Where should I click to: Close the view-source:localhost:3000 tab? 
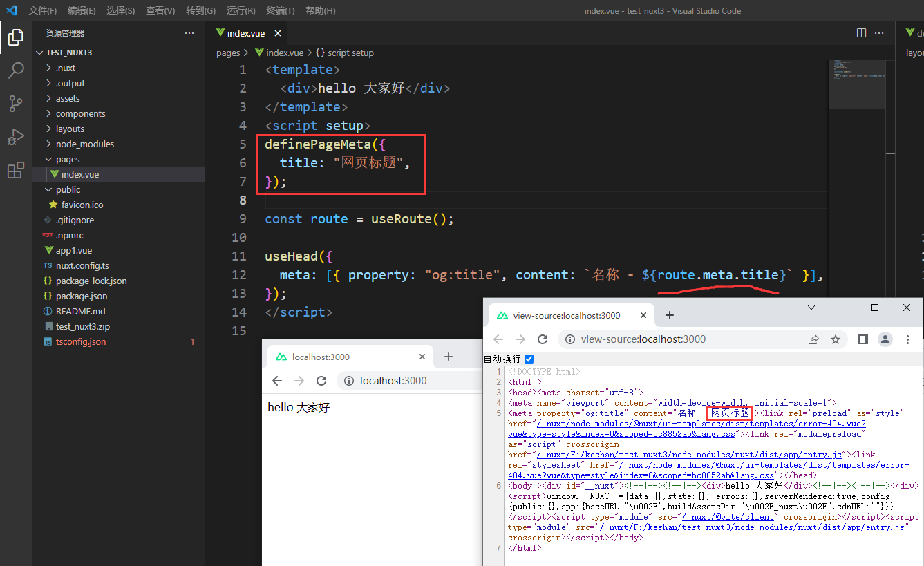(x=644, y=315)
